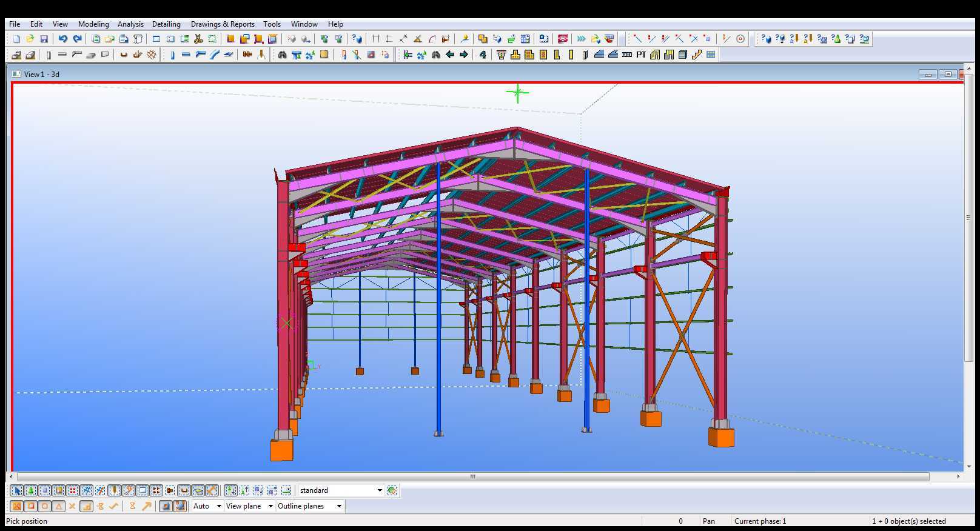Undo the last action
Image resolution: width=980 pixels, height=531 pixels.
pyautogui.click(x=62, y=39)
